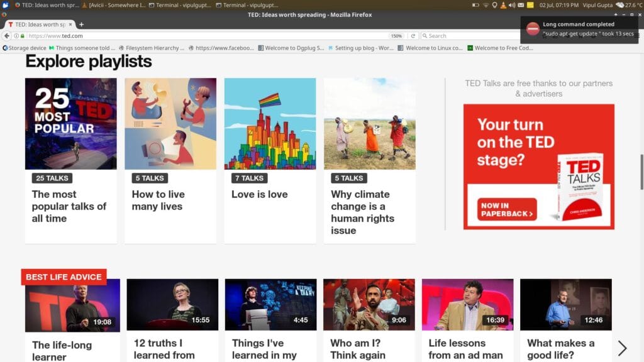Click the clock 02 Jul, 07:19 PM

(558, 5)
